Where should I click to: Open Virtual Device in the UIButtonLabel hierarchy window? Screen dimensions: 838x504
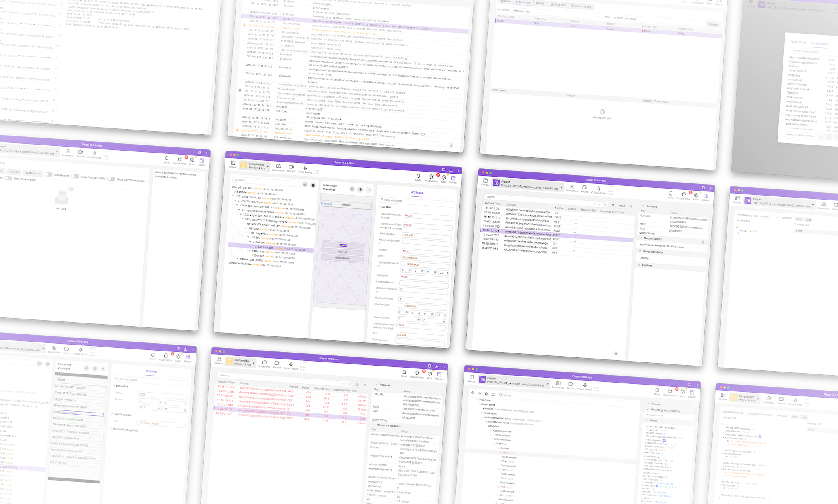pyautogui.click(x=305, y=169)
